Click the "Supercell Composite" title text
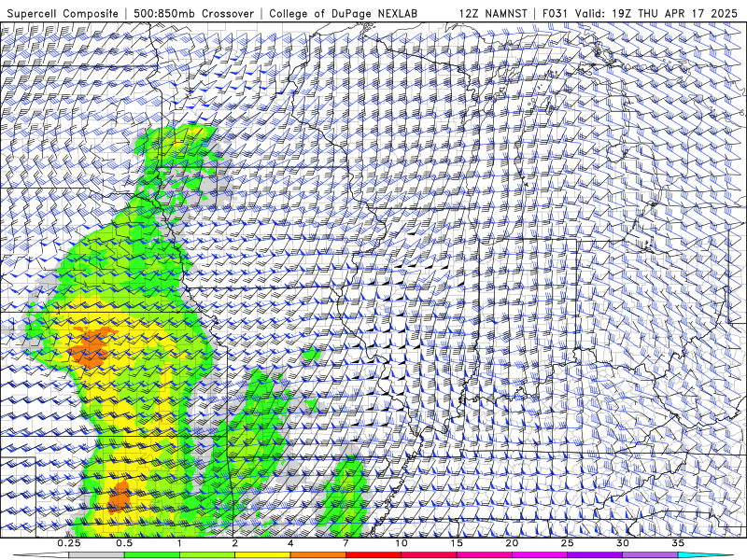Viewport: 747px width, 560px height. (x=63, y=14)
